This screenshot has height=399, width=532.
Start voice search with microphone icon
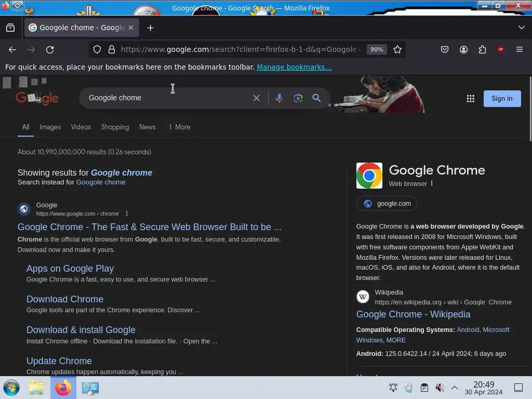(279, 98)
